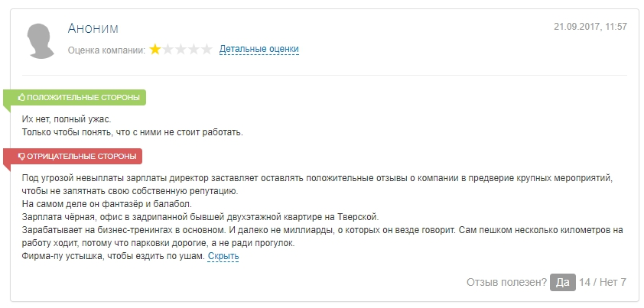Open the Аноним author name
This screenshot has width=644, height=308.
93,28
